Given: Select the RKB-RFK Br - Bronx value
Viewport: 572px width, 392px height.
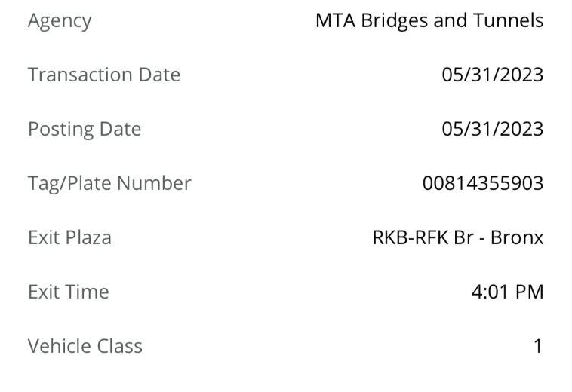Looking at the screenshot, I should point(458,237).
